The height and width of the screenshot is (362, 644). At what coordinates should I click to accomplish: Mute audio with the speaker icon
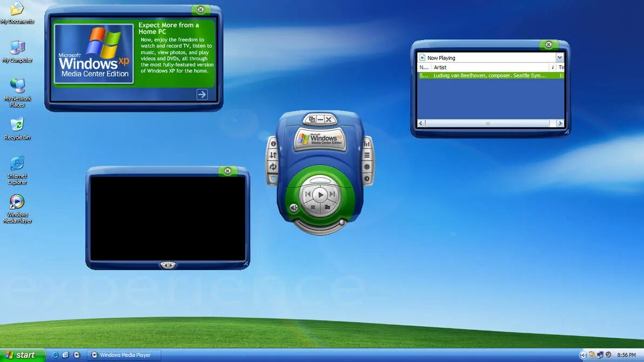294,208
